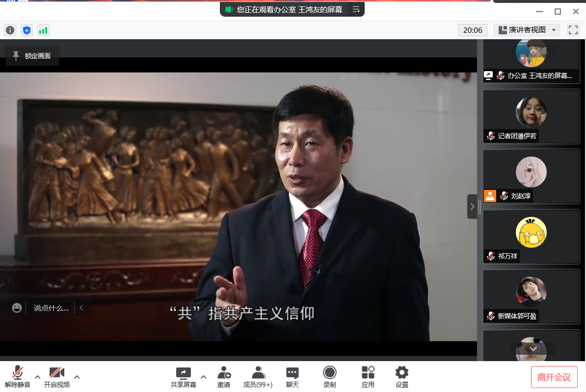Expand audio options arrow beside 解除静音
Viewport: 586px width, 392px height.
[x=37, y=377]
